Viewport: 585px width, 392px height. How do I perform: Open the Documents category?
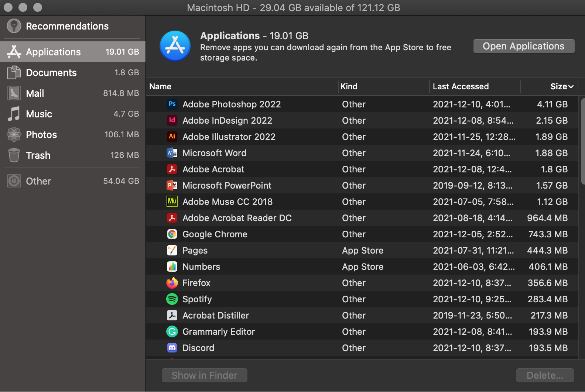[73, 73]
